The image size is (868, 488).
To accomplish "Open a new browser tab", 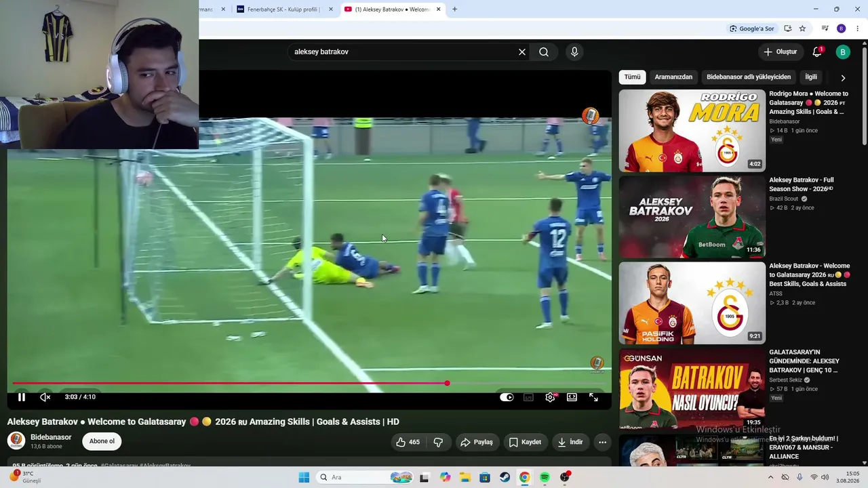I will pos(454,9).
